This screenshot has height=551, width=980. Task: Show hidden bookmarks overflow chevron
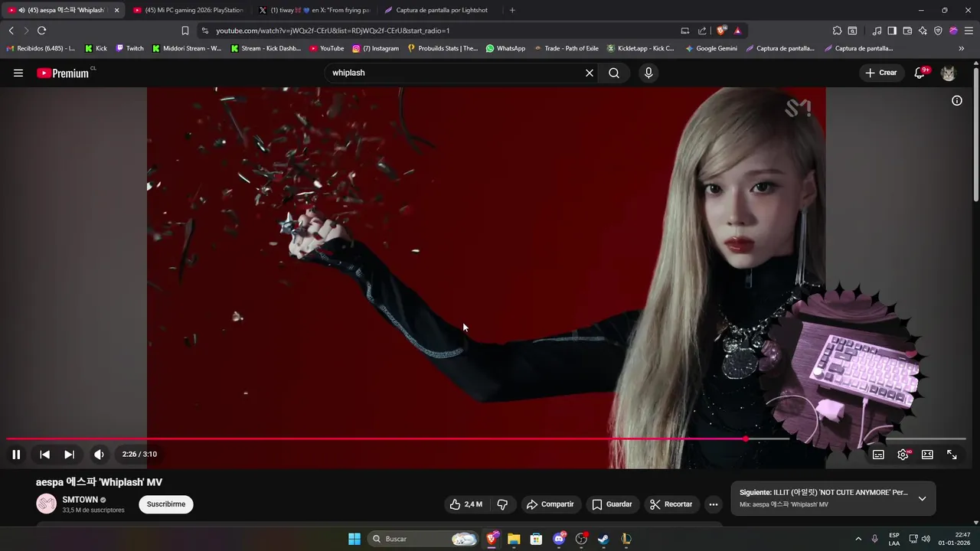pyautogui.click(x=961, y=48)
